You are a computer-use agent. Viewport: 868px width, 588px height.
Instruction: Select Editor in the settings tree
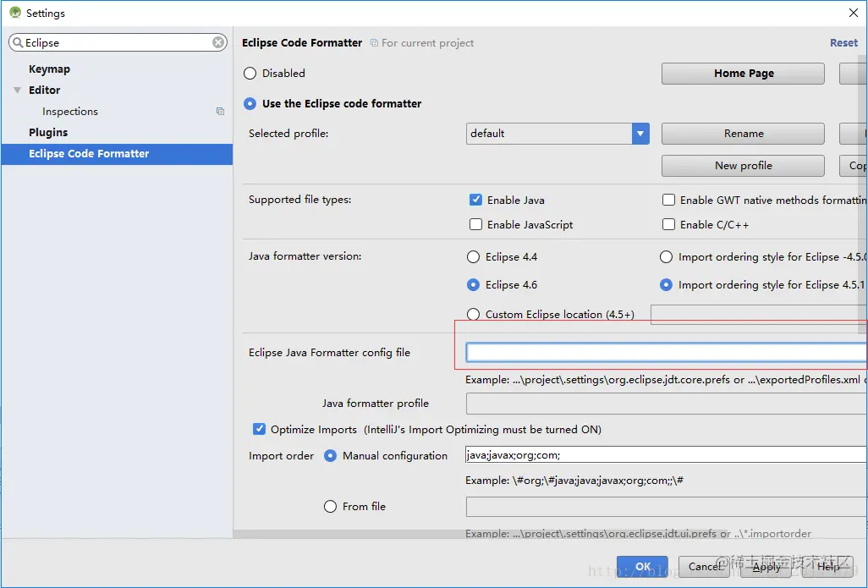coord(44,90)
